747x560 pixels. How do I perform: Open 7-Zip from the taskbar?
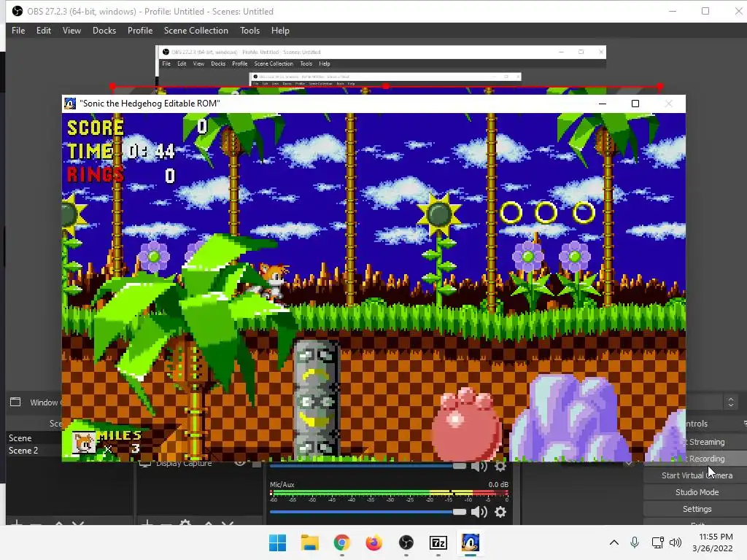[x=438, y=542]
